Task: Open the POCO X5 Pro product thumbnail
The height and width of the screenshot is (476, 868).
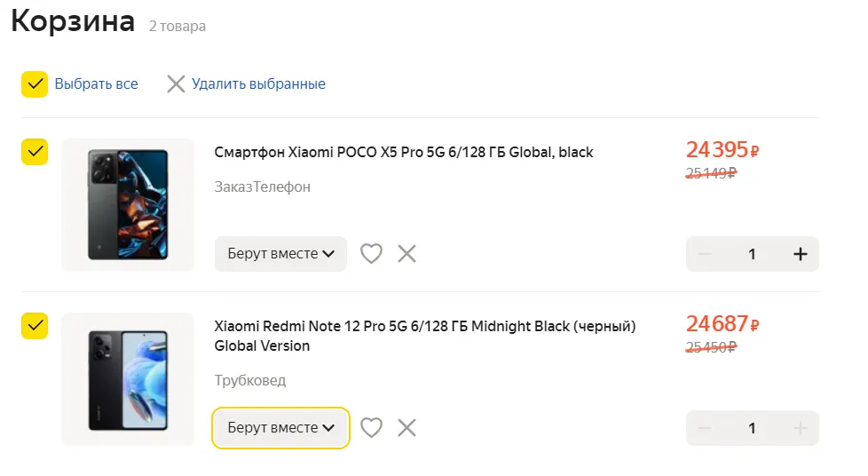Action: (x=128, y=204)
